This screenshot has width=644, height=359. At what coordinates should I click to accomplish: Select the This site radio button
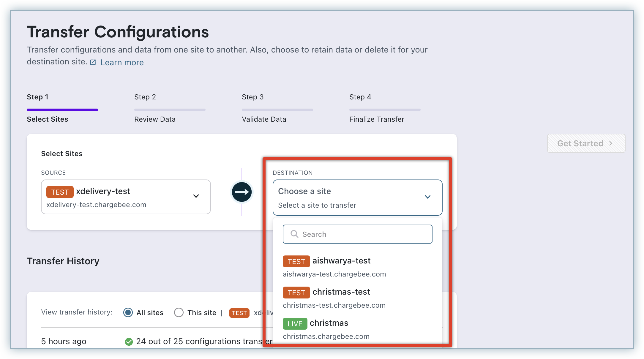[179, 312]
